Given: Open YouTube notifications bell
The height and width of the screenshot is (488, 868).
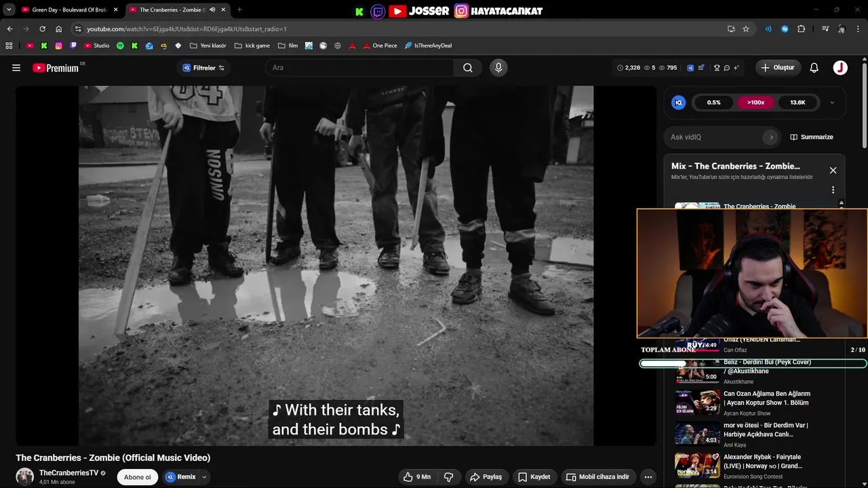Looking at the screenshot, I should tap(814, 68).
